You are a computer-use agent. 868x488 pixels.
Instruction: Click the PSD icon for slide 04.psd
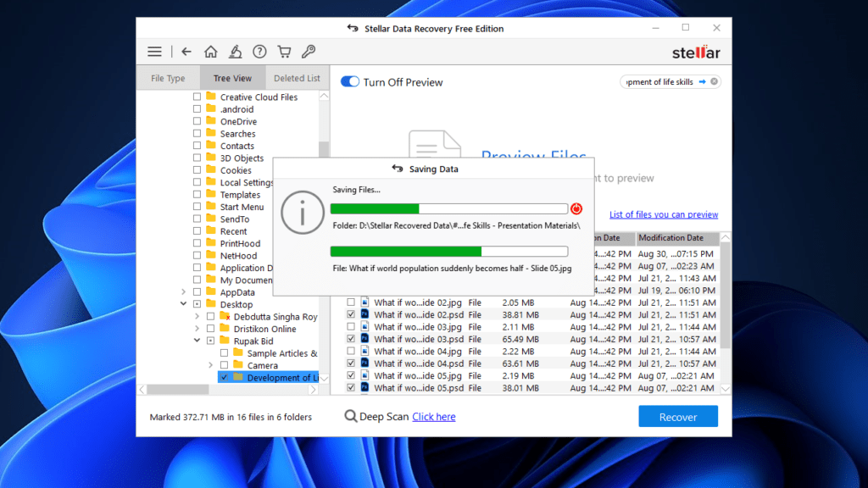(x=364, y=363)
